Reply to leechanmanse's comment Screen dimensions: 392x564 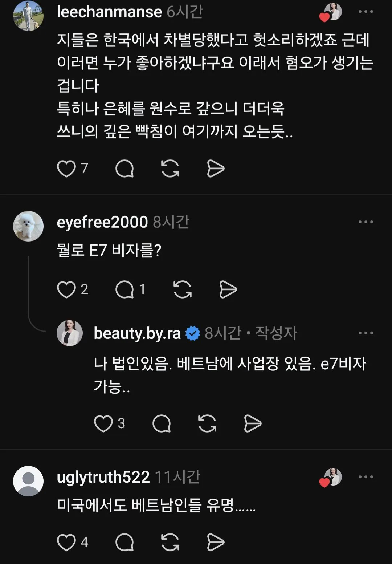point(124,169)
